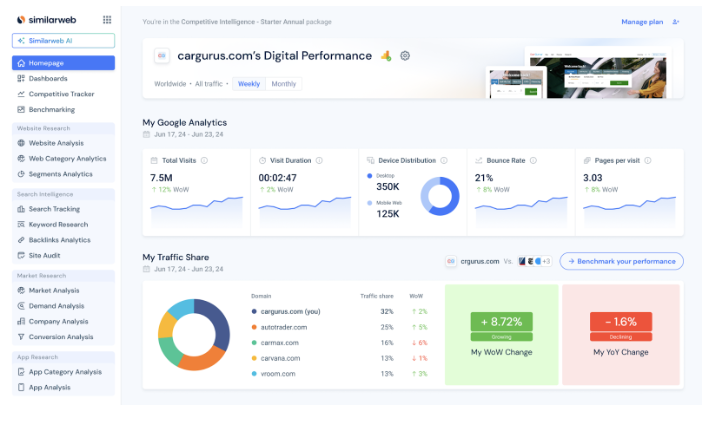This screenshot has height=422, width=711.
Task: Click the competitor icons +3 selector
Action: pos(535,261)
